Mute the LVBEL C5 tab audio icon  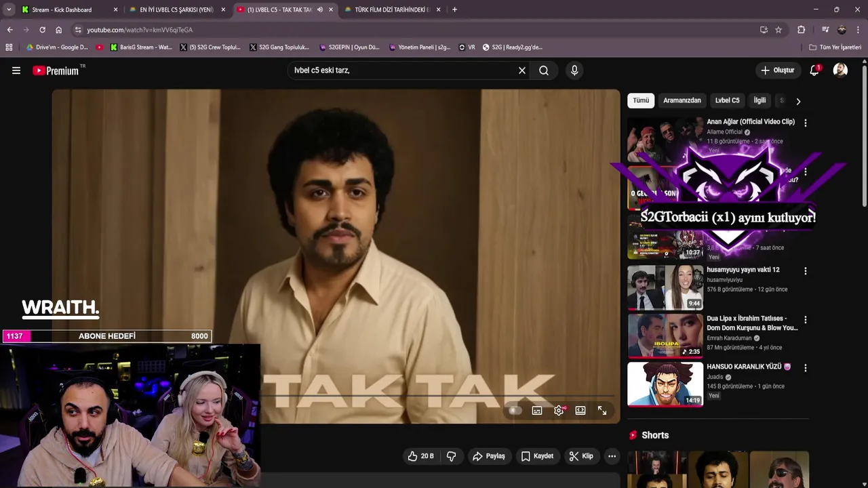(x=319, y=9)
